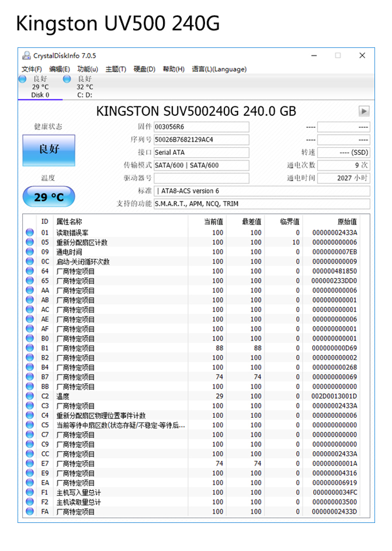Screen dimensions: 392x551
Task: Click status orb for attribute C4
Action: [x=30, y=415]
